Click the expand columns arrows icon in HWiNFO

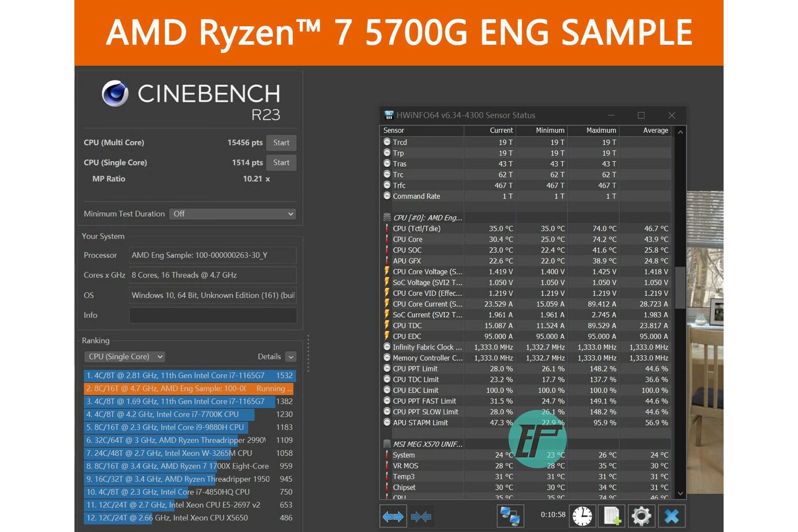click(393, 517)
